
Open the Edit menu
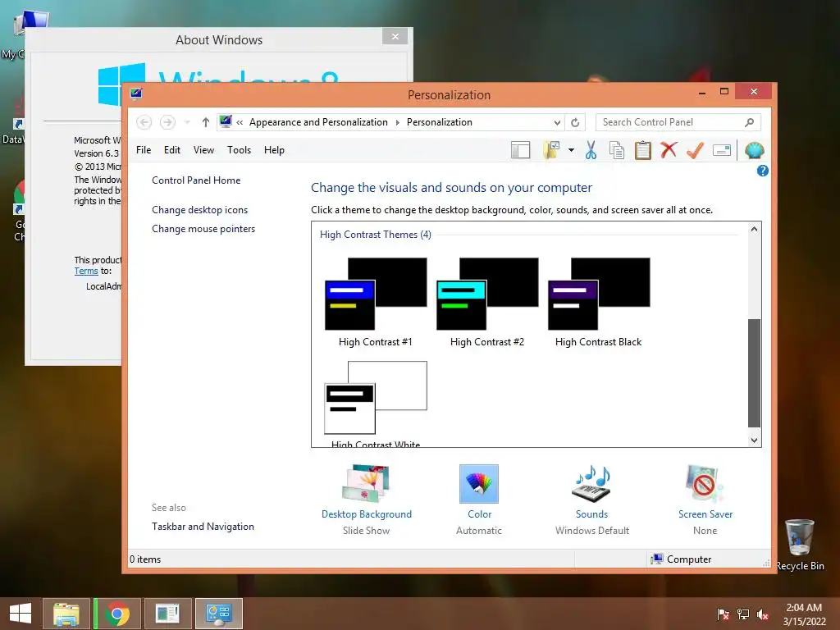click(x=172, y=150)
